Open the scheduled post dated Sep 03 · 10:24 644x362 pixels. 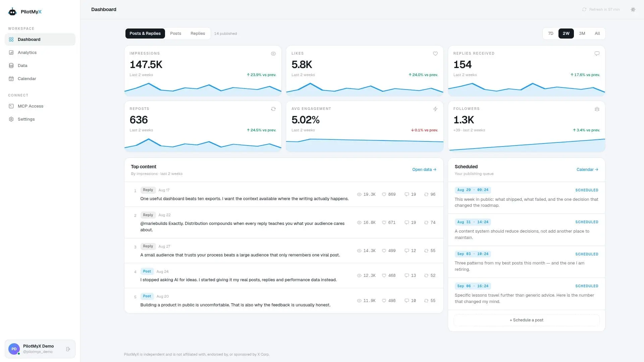526,262
